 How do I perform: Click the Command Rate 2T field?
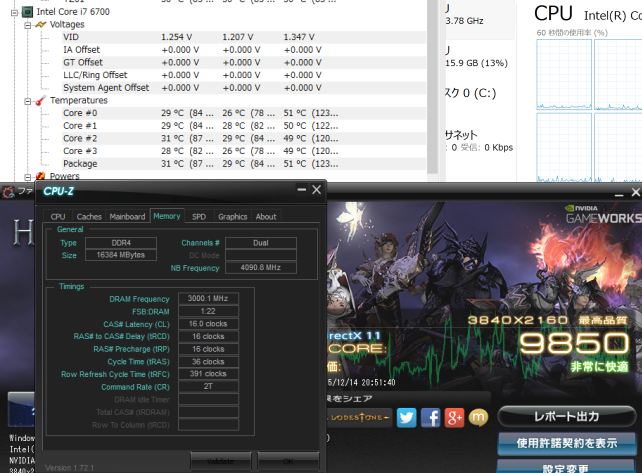pyautogui.click(x=208, y=387)
